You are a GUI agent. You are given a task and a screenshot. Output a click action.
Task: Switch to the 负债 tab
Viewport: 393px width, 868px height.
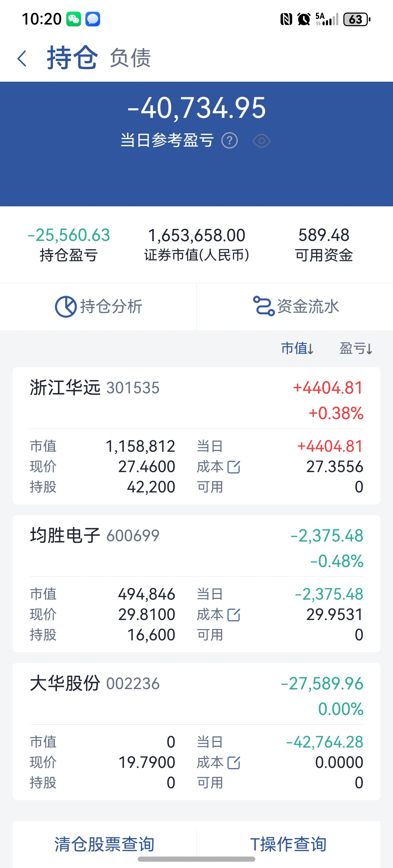pos(130,58)
